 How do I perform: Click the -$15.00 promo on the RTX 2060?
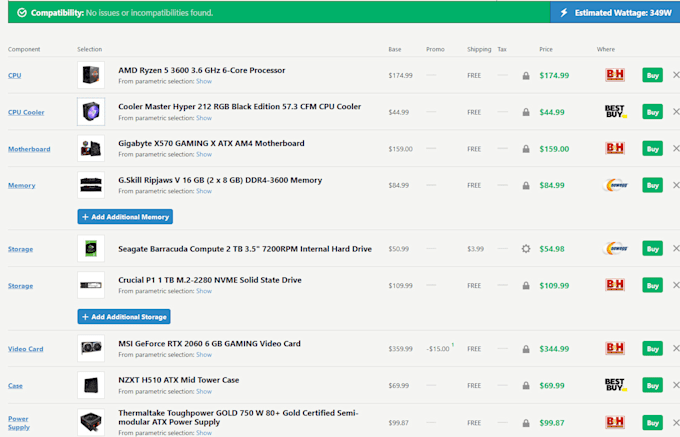(438, 349)
